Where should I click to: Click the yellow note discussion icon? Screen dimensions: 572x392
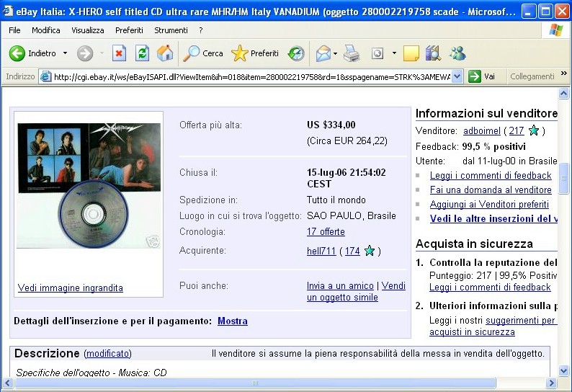(411, 53)
